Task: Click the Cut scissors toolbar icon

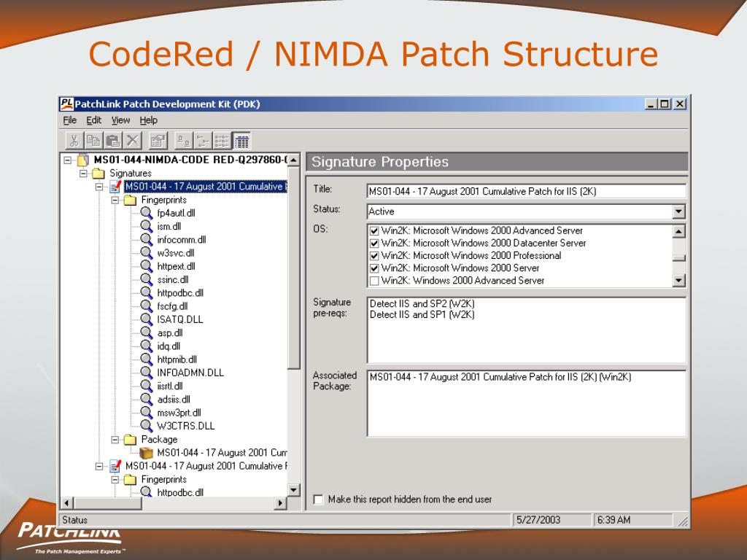Action: pyautogui.click(x=74, y=141)
